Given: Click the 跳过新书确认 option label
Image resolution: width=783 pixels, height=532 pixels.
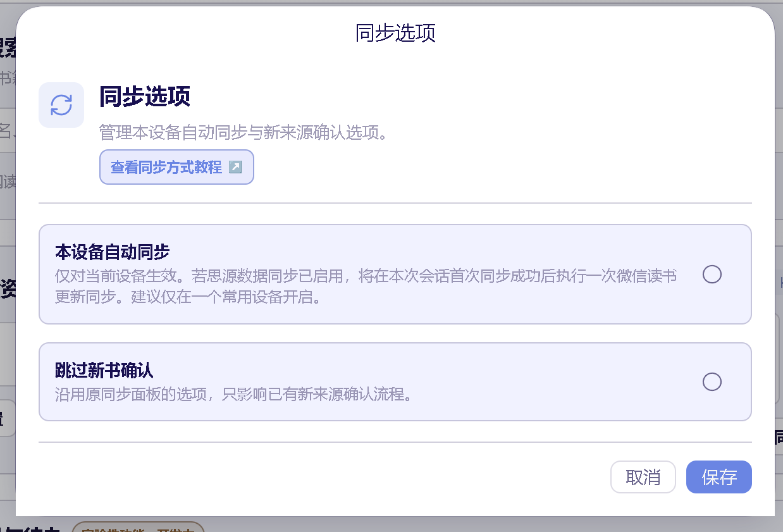Looking at the screenshot, I should tap(104, 371).
